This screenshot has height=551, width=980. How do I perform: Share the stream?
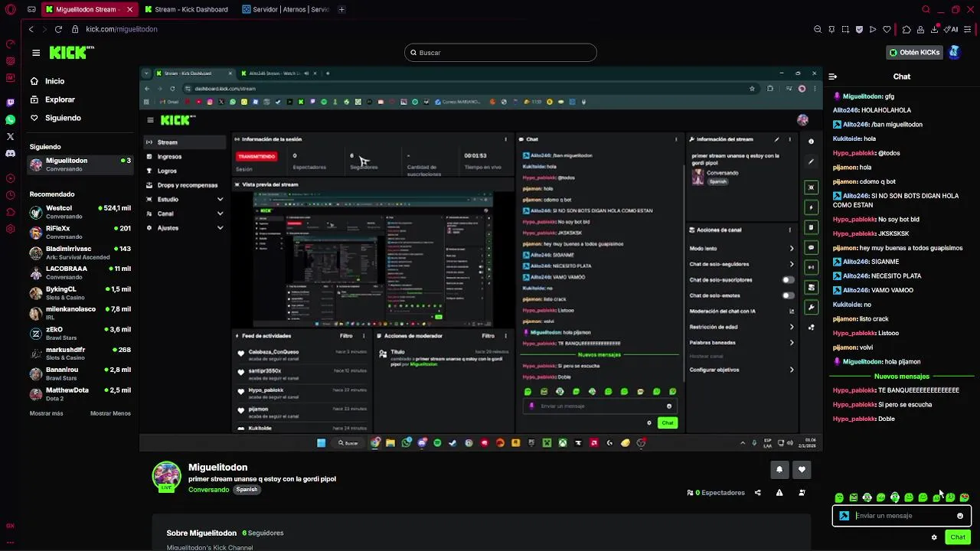pyautogui.click(x=758, y=493)
